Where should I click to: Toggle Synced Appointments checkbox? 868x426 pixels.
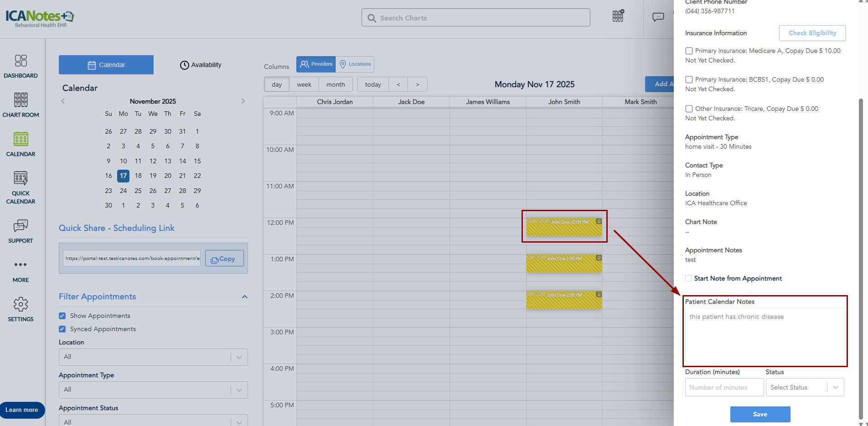pyautogui.click(x=62, y=329)
